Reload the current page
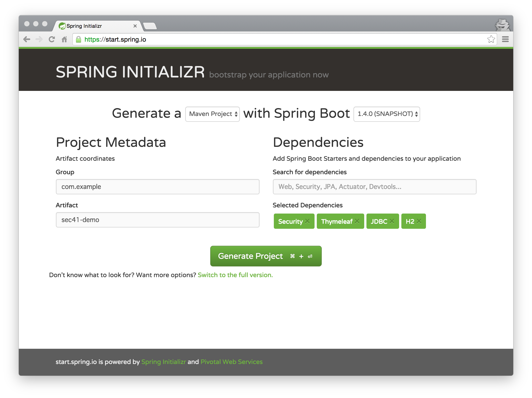Screen dimensions: 532x398 (52, 39)
